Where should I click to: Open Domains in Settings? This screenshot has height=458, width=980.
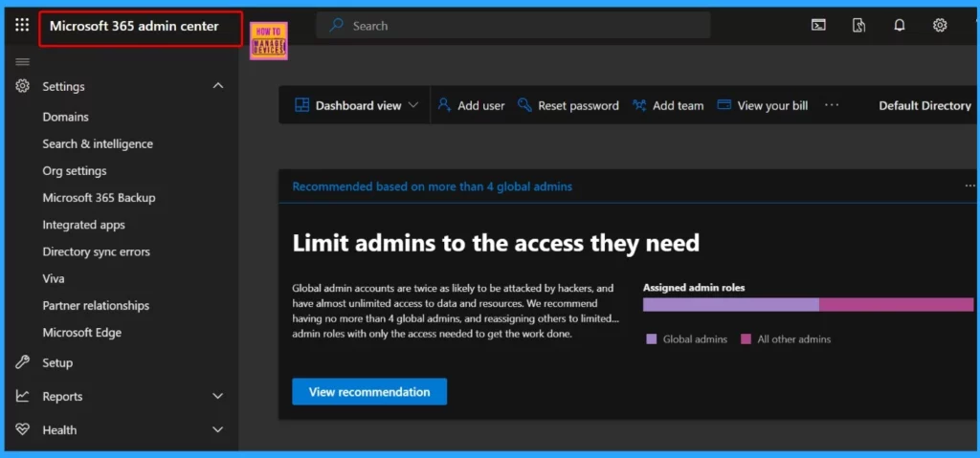pos(66,117)
